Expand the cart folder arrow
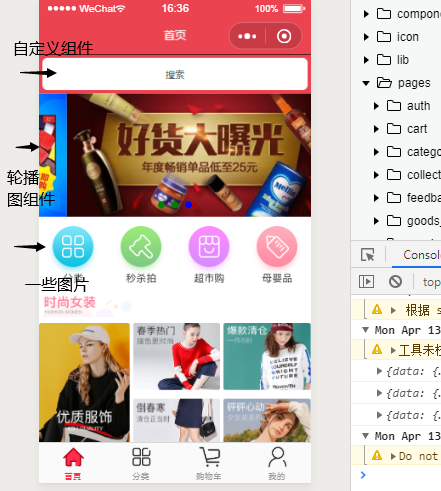This screenshot has height=491, width=441. [376, 129]
